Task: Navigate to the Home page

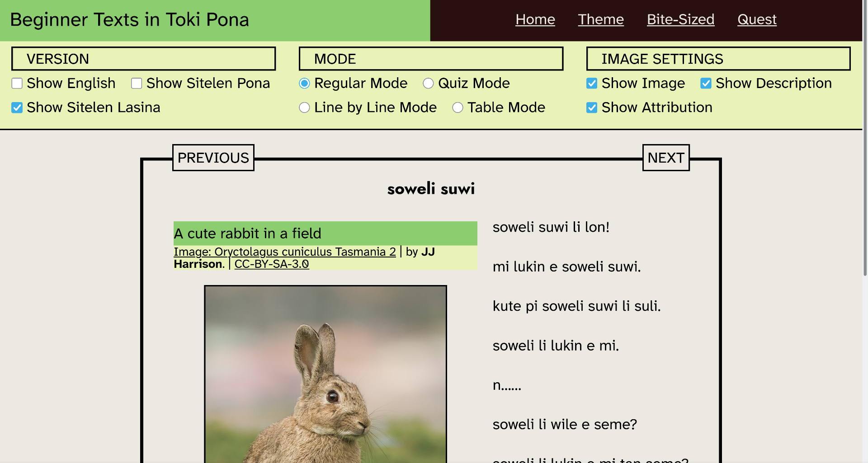Action: [535, 19]
